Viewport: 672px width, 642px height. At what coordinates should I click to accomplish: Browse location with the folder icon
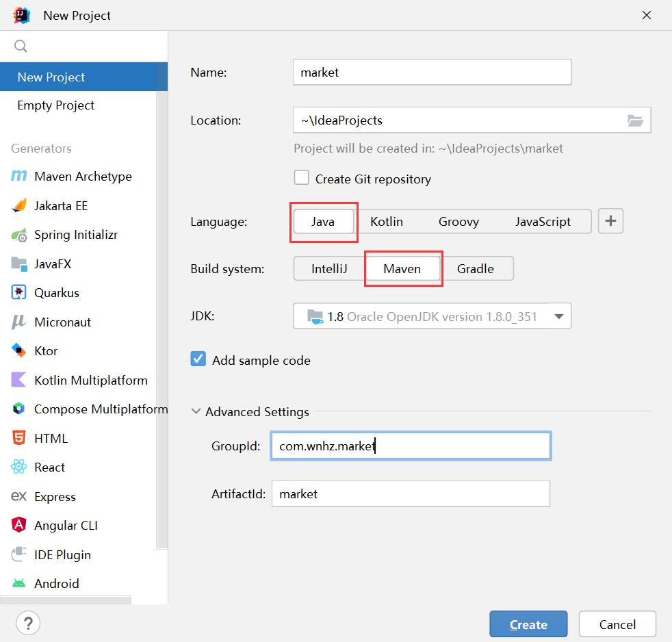[635, 120]
